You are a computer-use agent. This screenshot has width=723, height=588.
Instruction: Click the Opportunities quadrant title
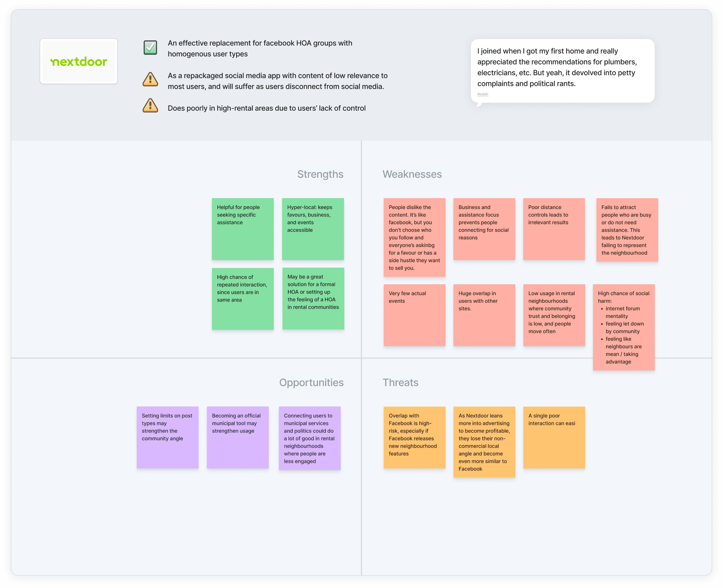tap(311, 383)
